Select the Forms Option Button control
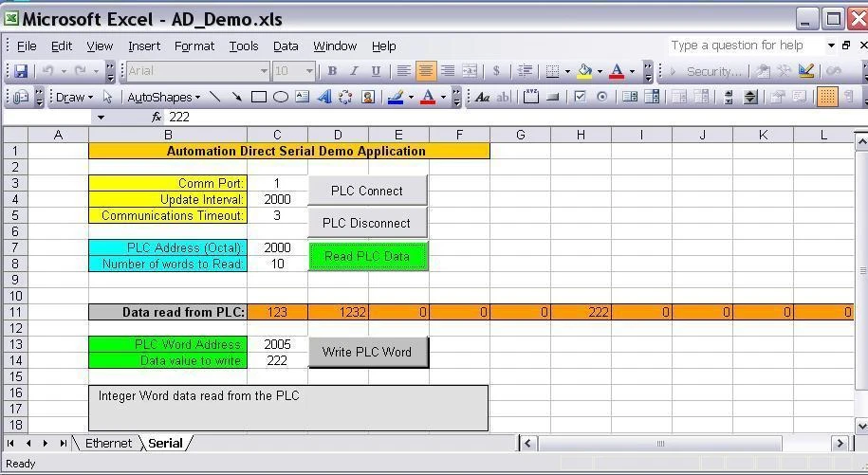This screenshot has height=475, width=868. (601, 98)
